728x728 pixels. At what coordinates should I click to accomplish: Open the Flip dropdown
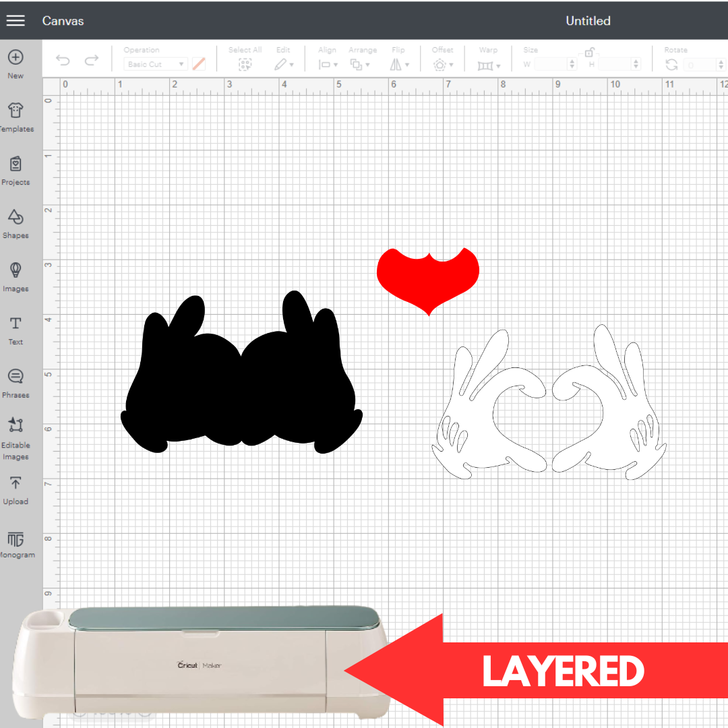pos(399,59)
